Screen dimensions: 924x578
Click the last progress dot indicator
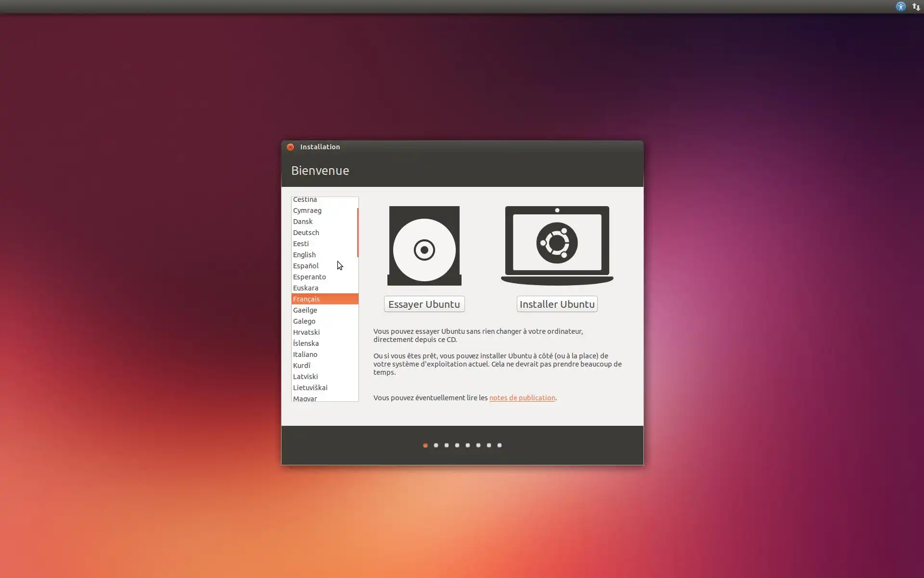click(500, 445)
